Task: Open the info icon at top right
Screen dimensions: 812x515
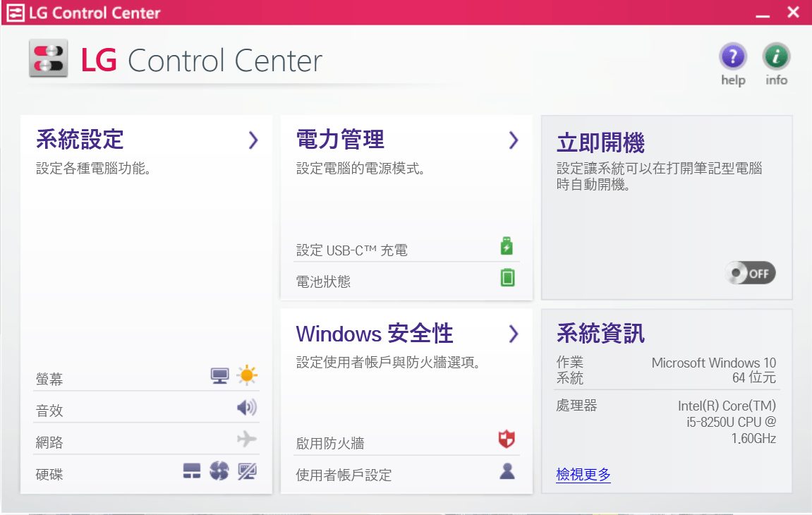Action: coord(776,57)
